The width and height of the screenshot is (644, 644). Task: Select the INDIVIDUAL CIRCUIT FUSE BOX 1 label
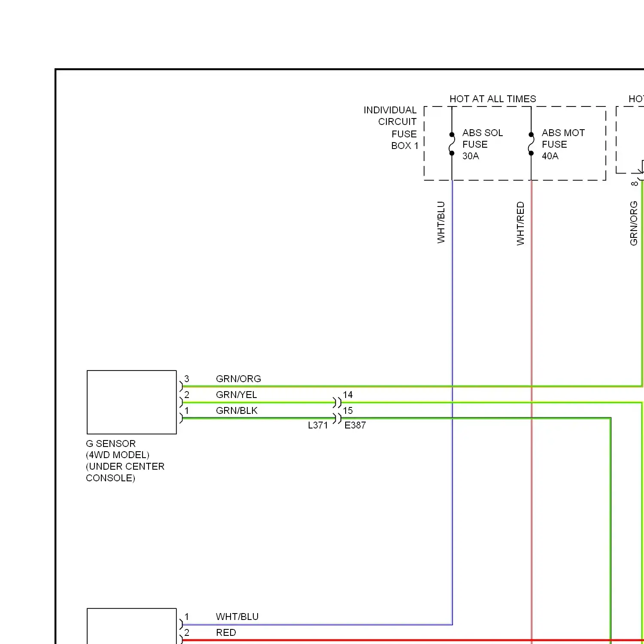click(391, 128)
